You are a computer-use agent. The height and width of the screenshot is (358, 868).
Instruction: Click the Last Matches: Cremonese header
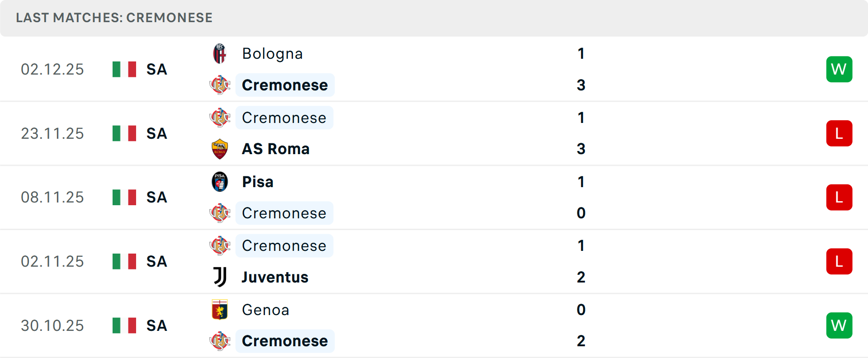[x=114, y=18]
